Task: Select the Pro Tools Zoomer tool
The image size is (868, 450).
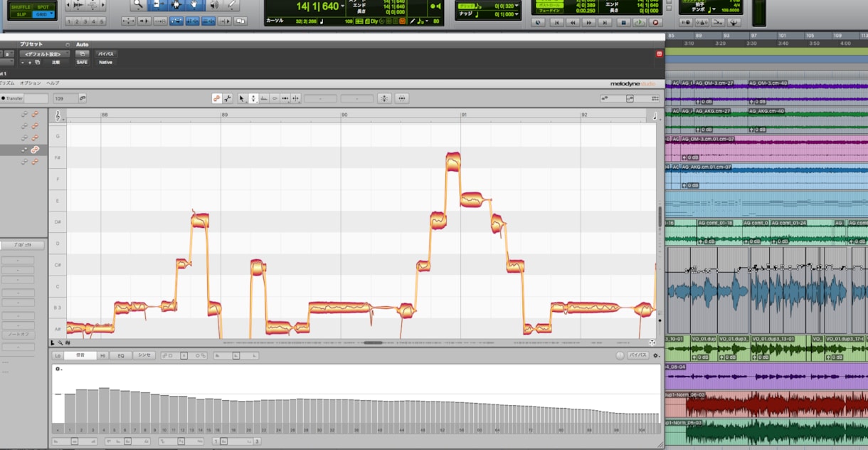Action: click(x=139, y=5)
